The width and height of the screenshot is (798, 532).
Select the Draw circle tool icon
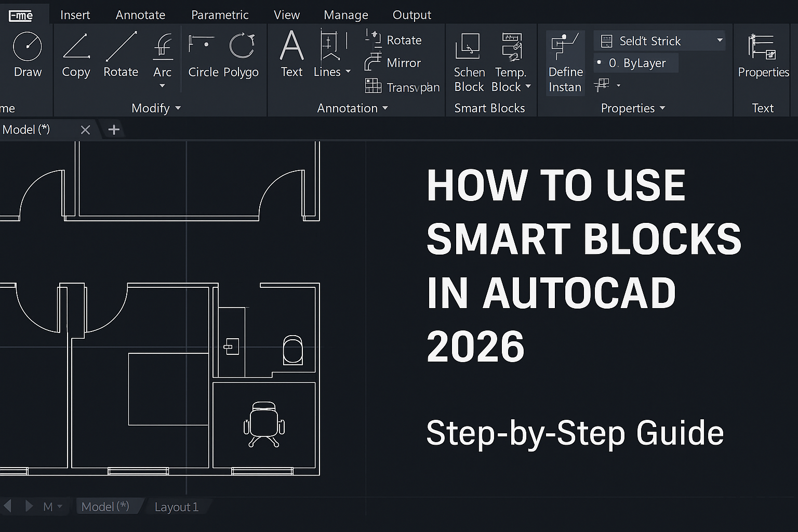[x=27, y=46]
